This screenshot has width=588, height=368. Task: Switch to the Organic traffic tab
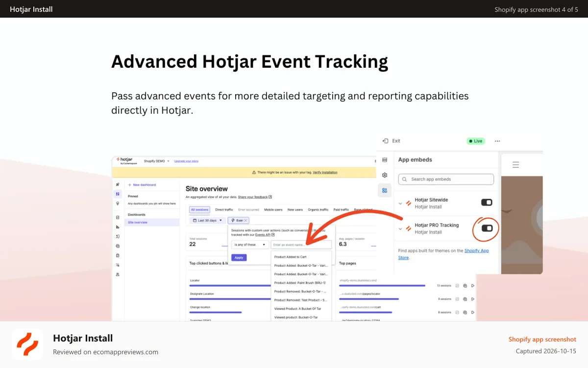coord(318,210)
